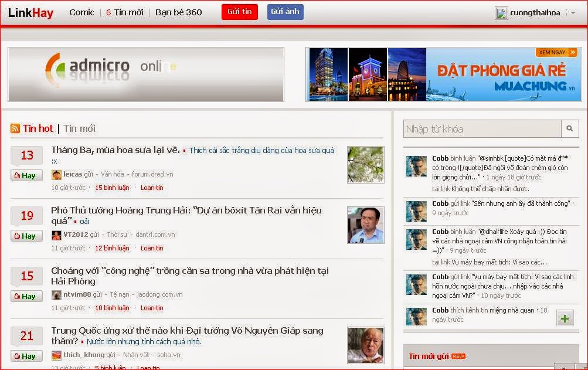Click Loan tin under cần sa article

pyautogui.click(x=152, y=308)
